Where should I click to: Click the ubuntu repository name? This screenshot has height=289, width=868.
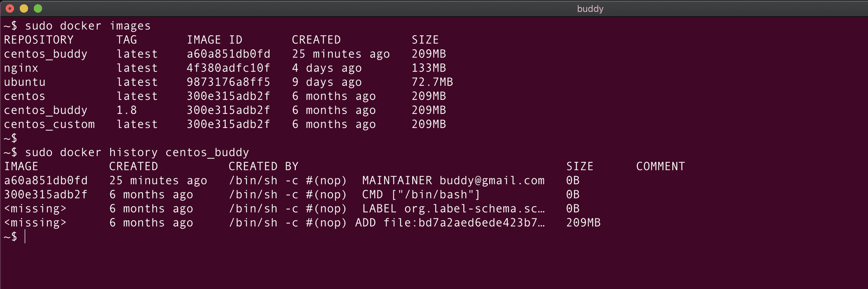coord(25,82)
